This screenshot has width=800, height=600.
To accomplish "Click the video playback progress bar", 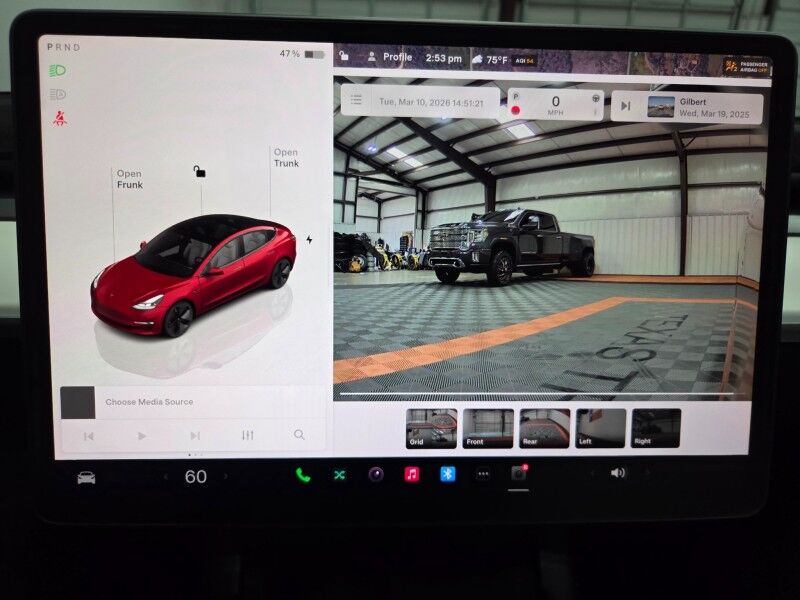I will [x=540, y=395].
